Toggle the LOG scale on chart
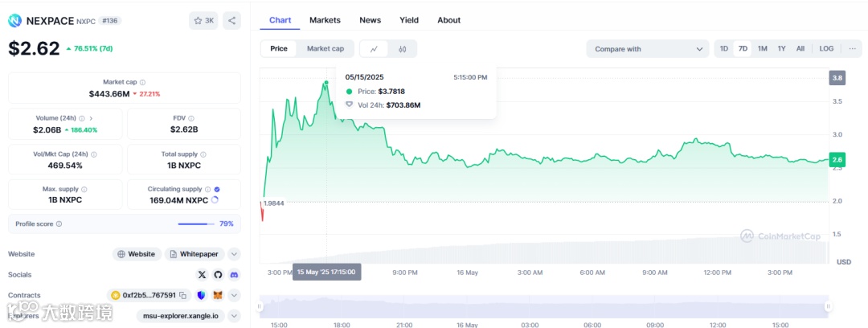The image size is (868, 328). coord(826,49)
